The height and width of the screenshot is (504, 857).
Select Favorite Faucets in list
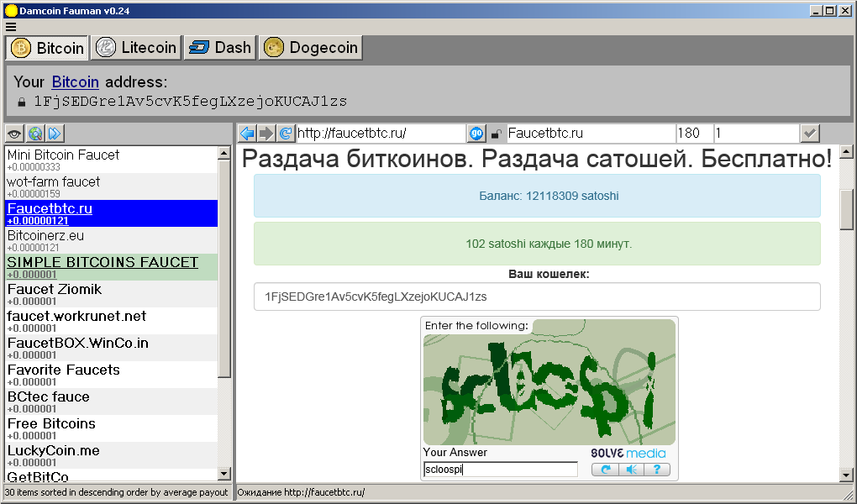coord(112,375)
